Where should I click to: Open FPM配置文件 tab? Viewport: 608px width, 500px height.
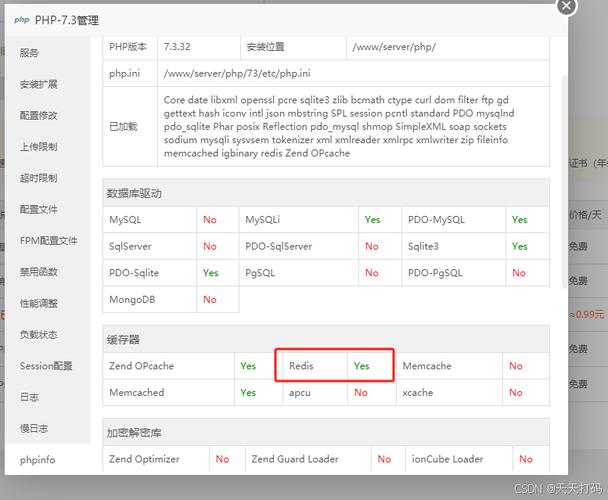tap(48, 240)
